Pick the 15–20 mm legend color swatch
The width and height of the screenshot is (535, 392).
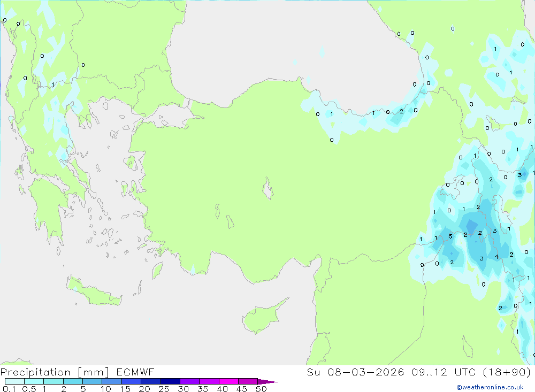click(131, 381)
